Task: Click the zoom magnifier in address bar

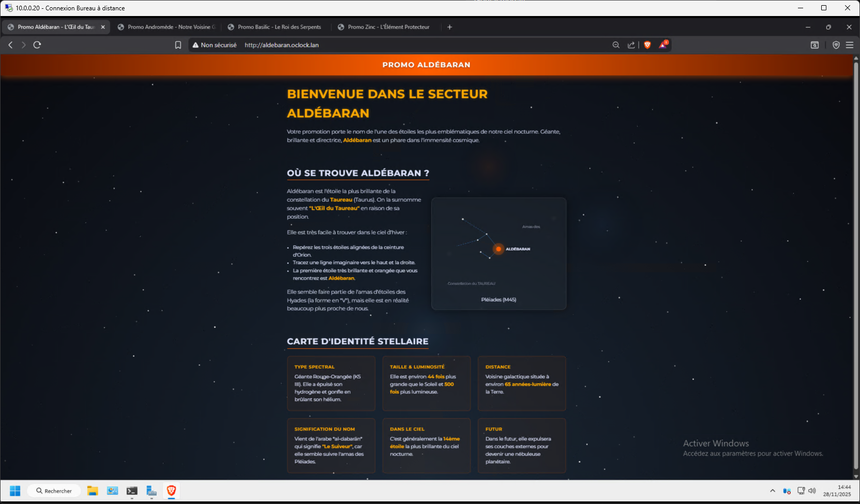Action: click(x=616, y=45)
